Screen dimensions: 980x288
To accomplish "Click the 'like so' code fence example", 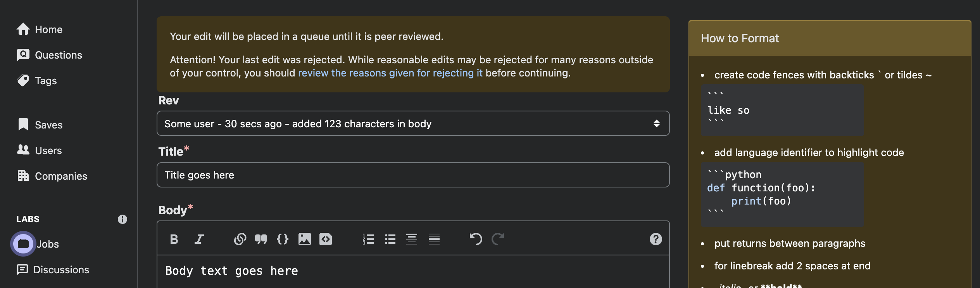I will click(782, 111).
